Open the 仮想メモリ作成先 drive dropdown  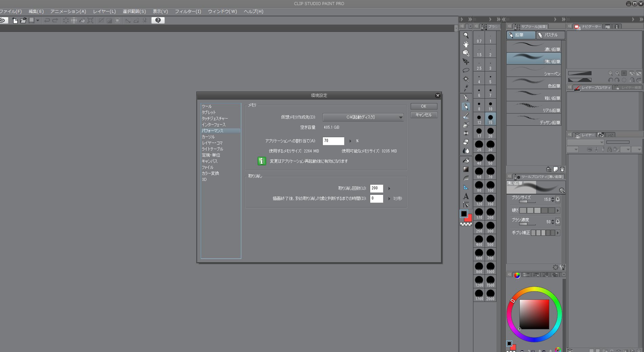[363, 117]
